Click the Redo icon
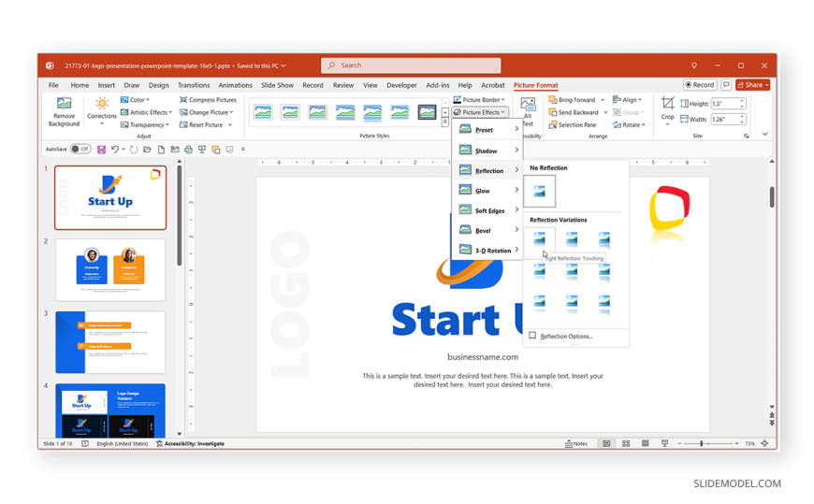 134,150
